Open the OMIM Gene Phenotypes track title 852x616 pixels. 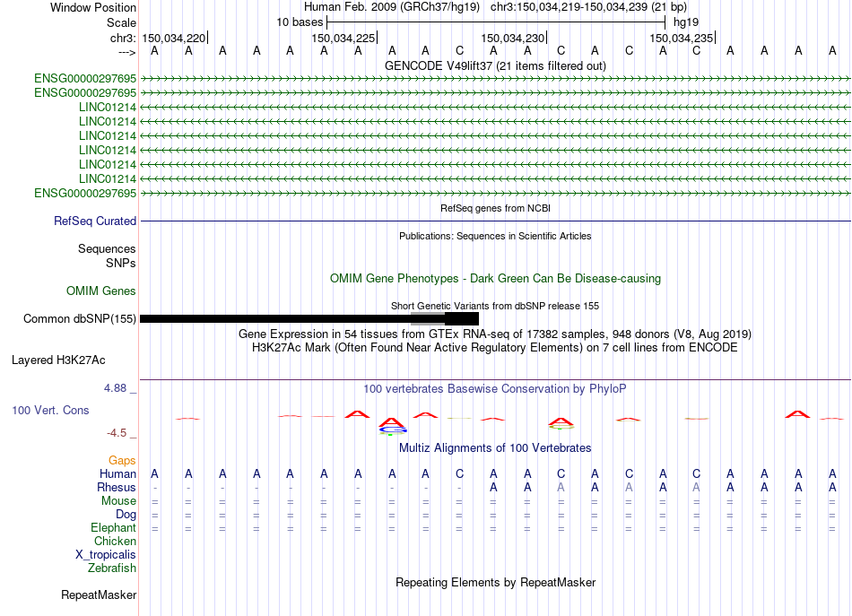tap(495, 279)
